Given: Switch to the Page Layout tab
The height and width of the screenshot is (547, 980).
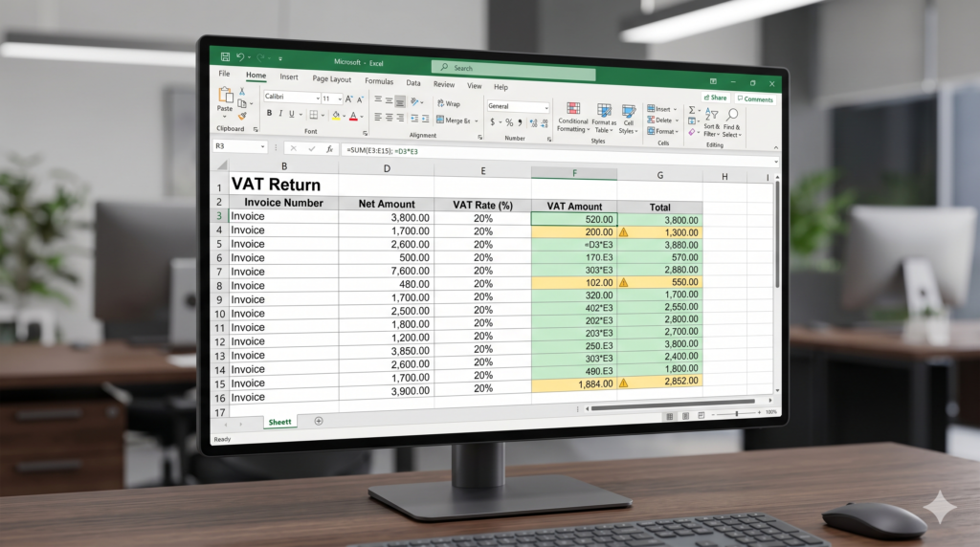Looking at the screenshot, I should (331, 79).
